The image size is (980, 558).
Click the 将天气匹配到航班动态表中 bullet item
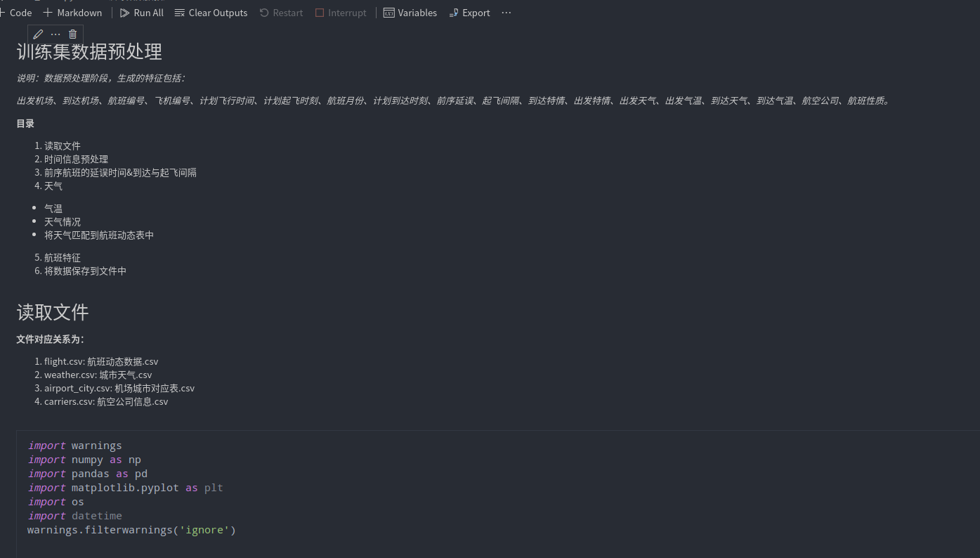(x=98, y=235)
